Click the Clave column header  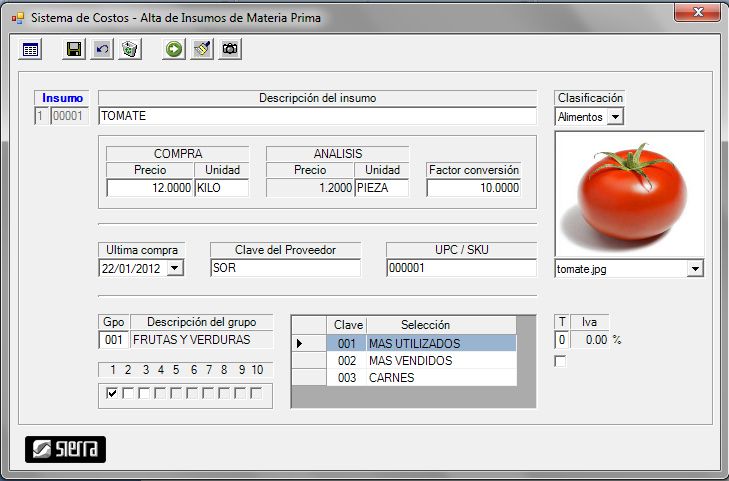347,325
